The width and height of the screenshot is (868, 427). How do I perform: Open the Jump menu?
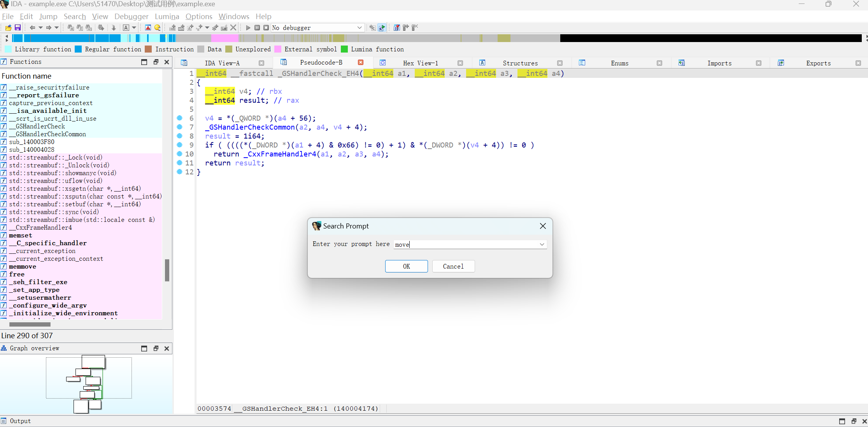tap(48, 16)
